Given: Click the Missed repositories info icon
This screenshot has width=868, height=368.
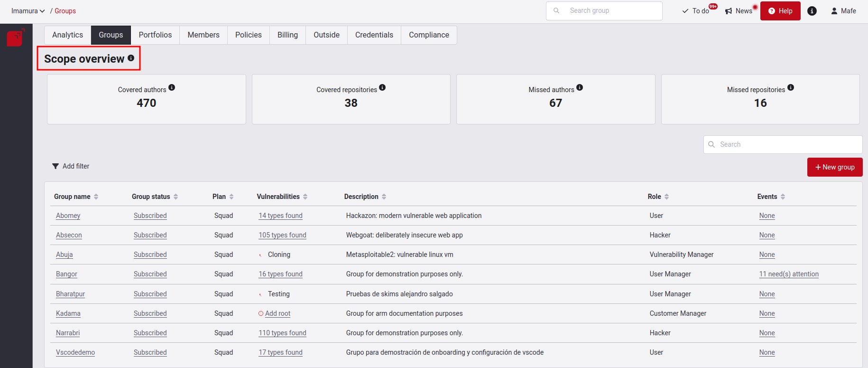Looking at the screenshot, I should click(x=791, y=87).
